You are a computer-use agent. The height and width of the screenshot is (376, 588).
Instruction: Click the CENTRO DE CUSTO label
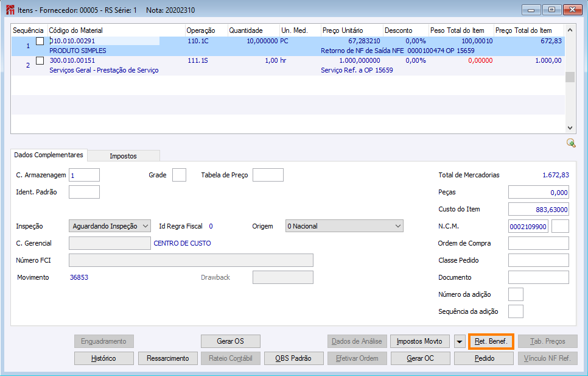(x=182, y=243)
